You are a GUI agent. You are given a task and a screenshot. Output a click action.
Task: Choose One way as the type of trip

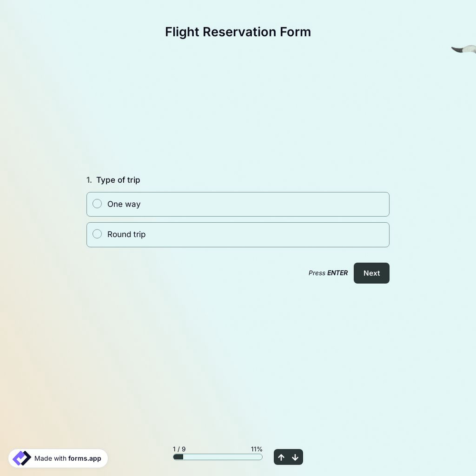click(x=238, y=204)
